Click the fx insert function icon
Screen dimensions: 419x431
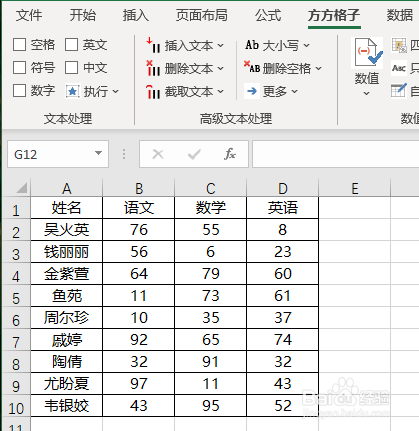click(230, 154)
